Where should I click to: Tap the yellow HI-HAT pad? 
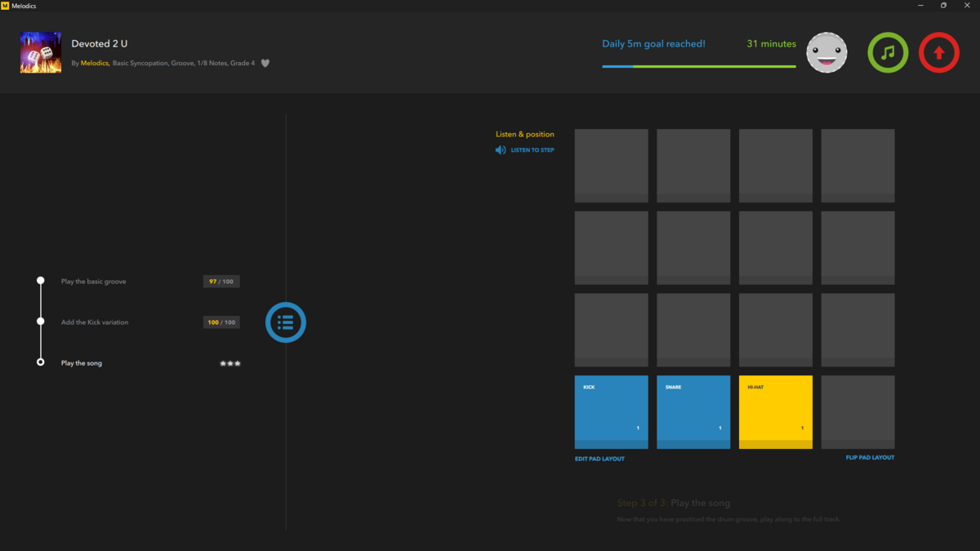[776, 412]
